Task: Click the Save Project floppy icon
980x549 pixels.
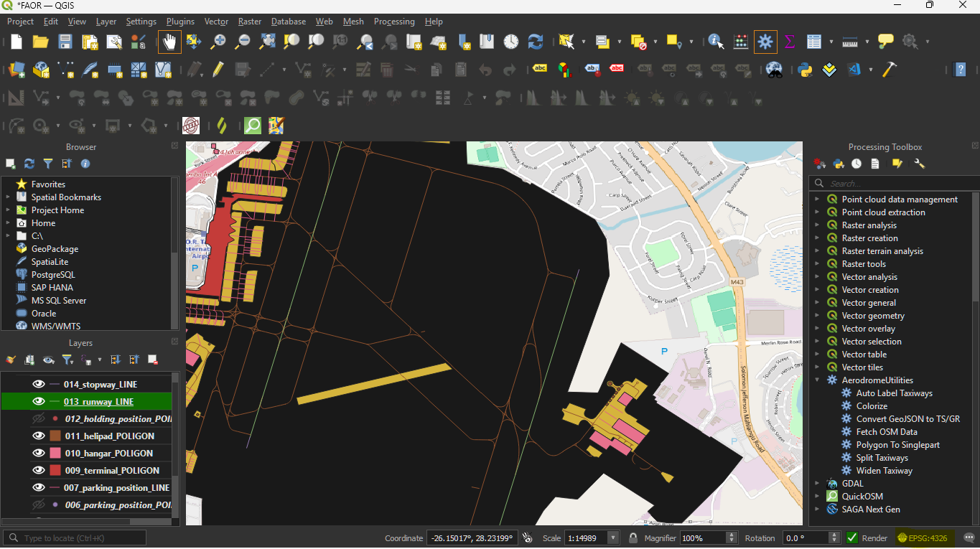Action: (x=65, y=42)
